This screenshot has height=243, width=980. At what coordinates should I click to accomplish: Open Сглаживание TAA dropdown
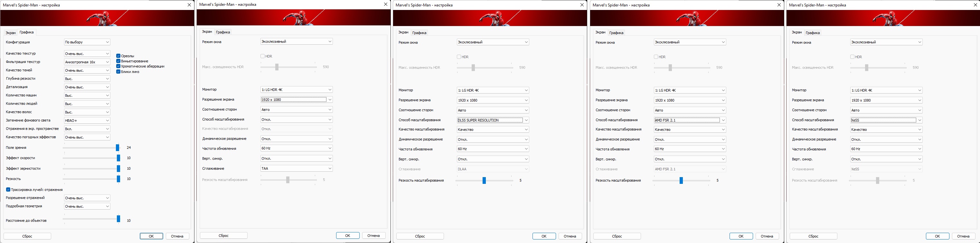(x=297, y=168)
